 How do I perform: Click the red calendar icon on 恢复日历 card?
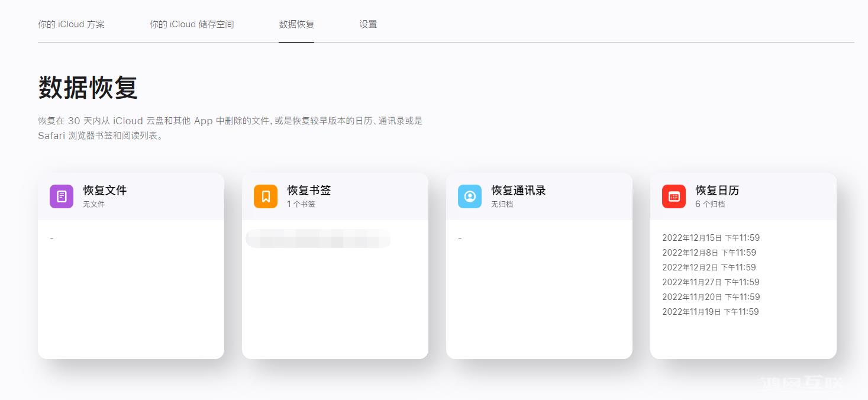[x=673, y=196]
